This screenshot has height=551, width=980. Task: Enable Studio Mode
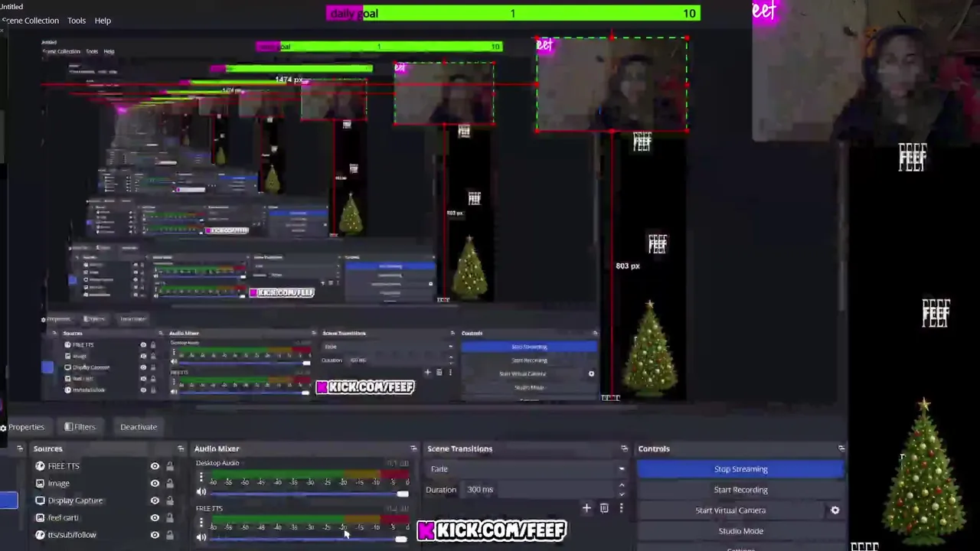pos(740,531)
